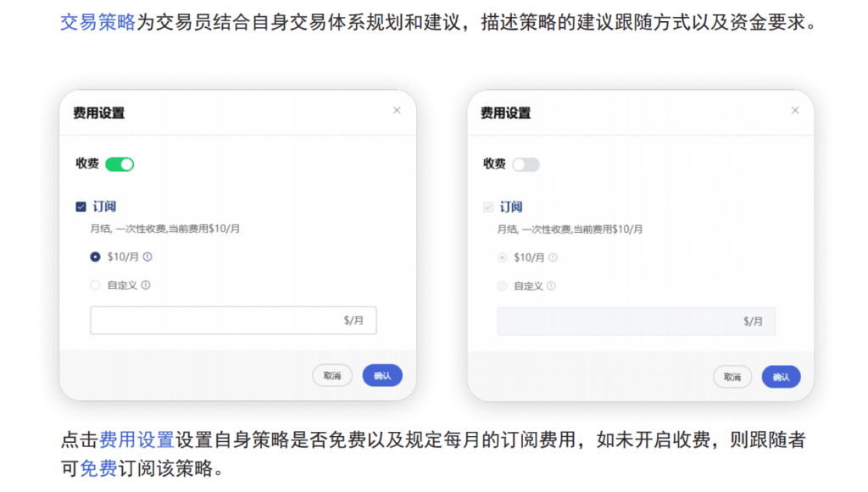Turn on the grey 收费 toggle

point(526,164)
